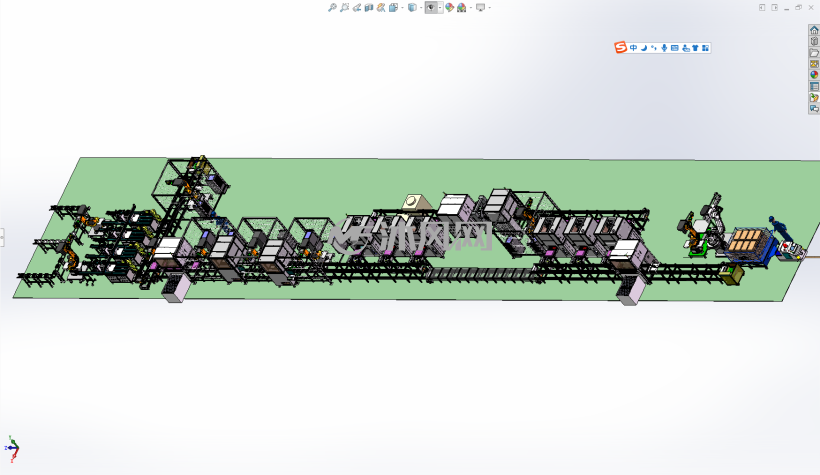Toggle Chinese punctuation mode in Sogou bar

(654, 48)
